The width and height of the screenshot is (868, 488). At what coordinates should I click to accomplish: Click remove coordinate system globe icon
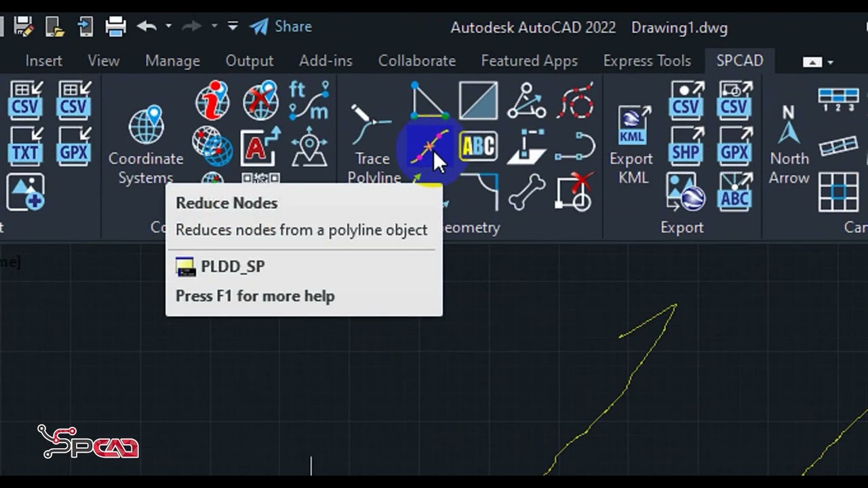point(261,100)
